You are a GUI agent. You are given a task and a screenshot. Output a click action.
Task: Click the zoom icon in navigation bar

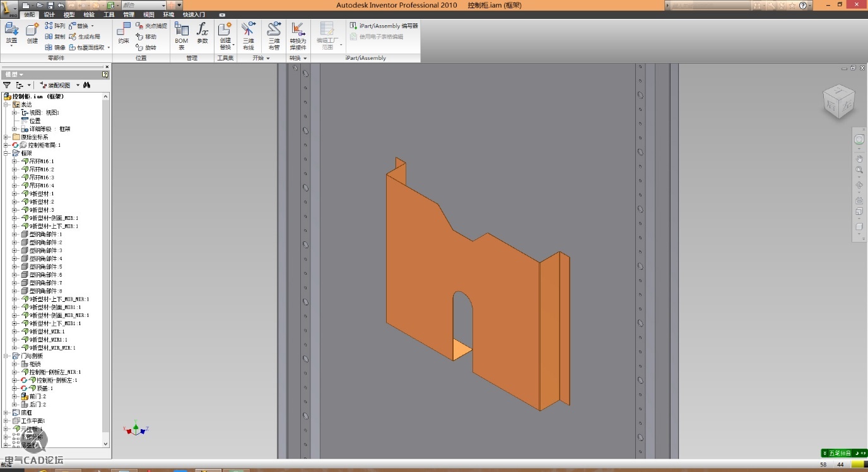(x=859, y=171)
